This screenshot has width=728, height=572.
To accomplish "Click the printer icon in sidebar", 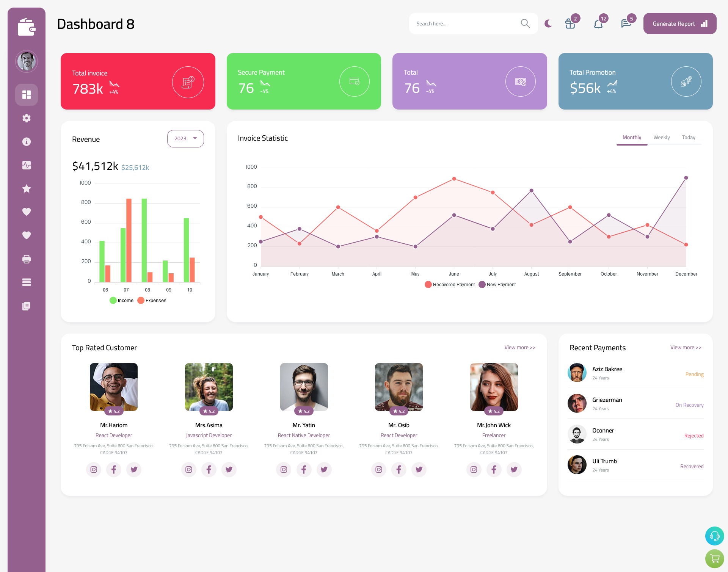I will [x=26, y=258].
